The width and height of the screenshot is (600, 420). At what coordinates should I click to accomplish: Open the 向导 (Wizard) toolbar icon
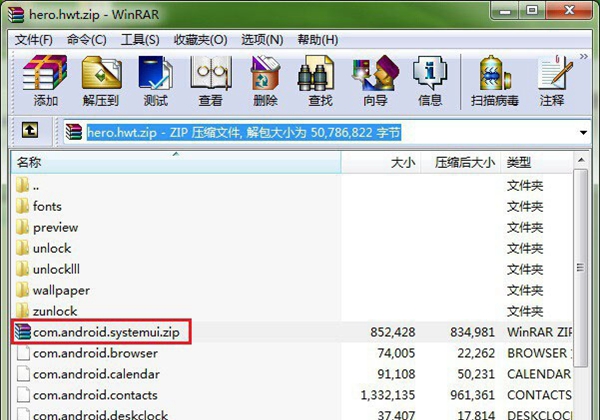tap(375, 80)
